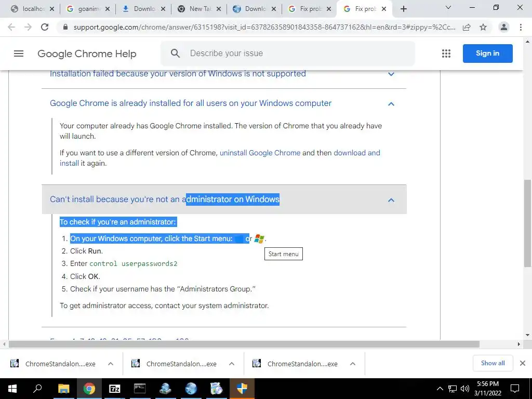Launch 7-Zip from the taskbar
The height and width of the screenshot is (399, 532).
[115, 389]
